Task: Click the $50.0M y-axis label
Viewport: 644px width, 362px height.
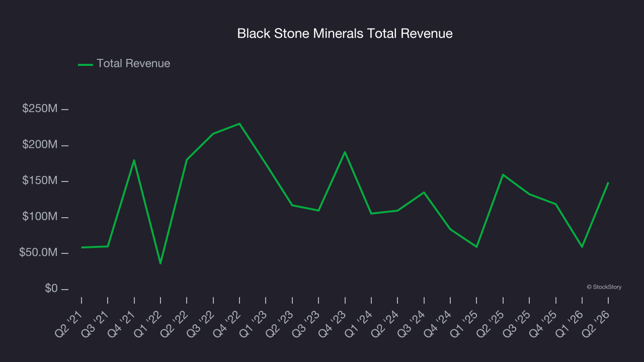Action: click(38, 253)
